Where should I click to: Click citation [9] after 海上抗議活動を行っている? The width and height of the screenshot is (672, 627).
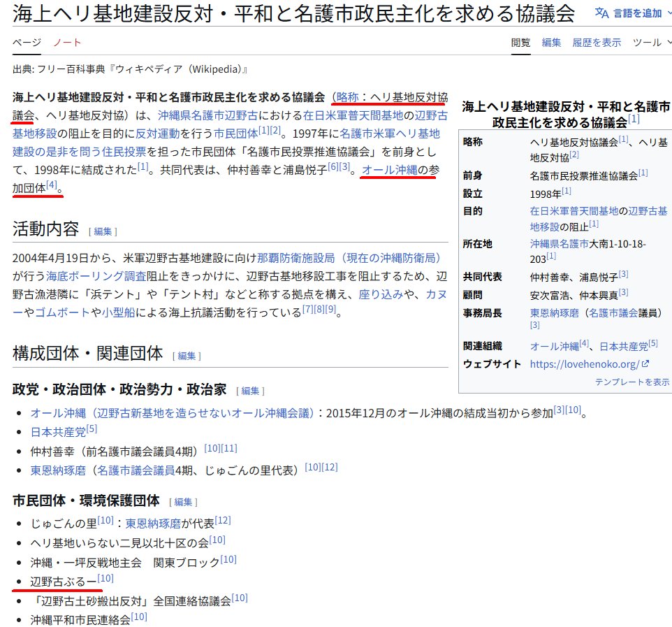point(330,308)
